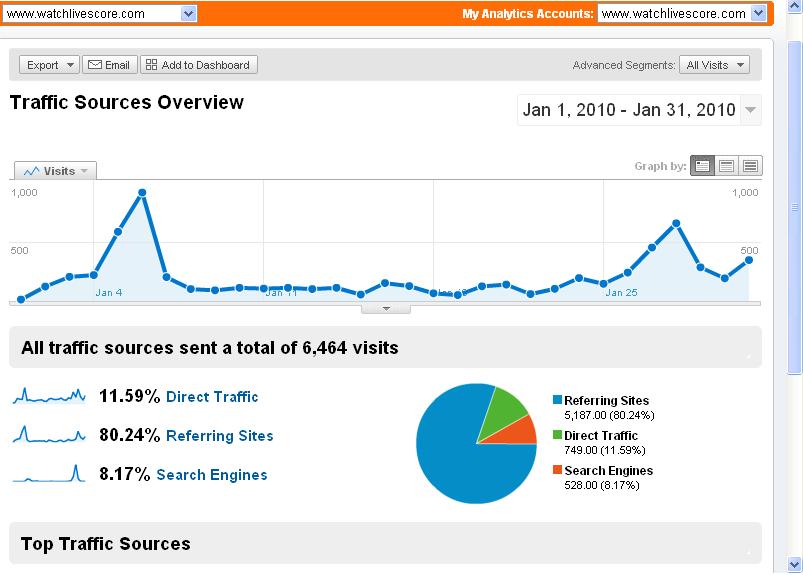Click the Email button
Viewport: 803px width, 575px height.
click(110, 65)
